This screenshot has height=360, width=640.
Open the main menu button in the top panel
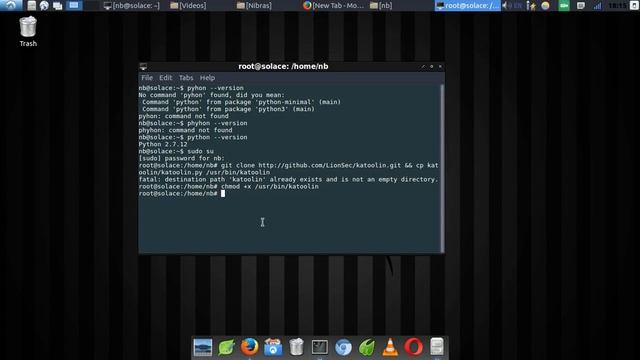click(x=11, y=5)
